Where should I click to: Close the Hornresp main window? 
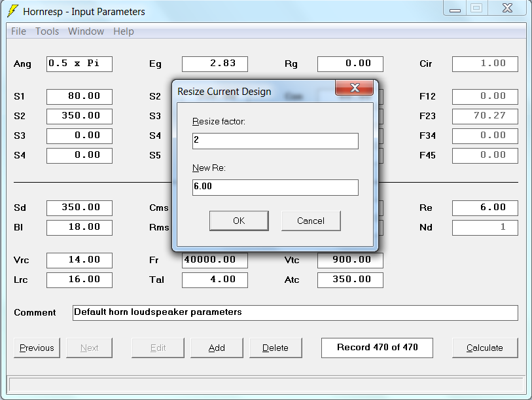508,8
